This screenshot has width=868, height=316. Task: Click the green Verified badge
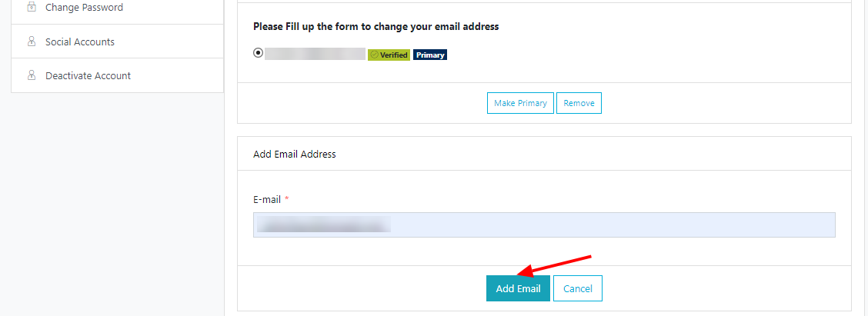click(x=389, y=55)
